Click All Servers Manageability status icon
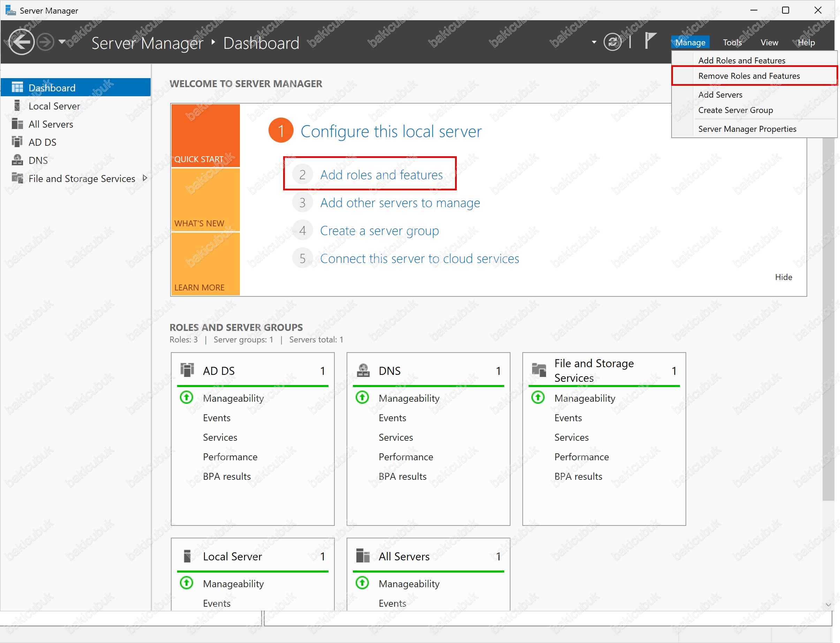The width and height of the screenshot is (840, 643). 362,583
